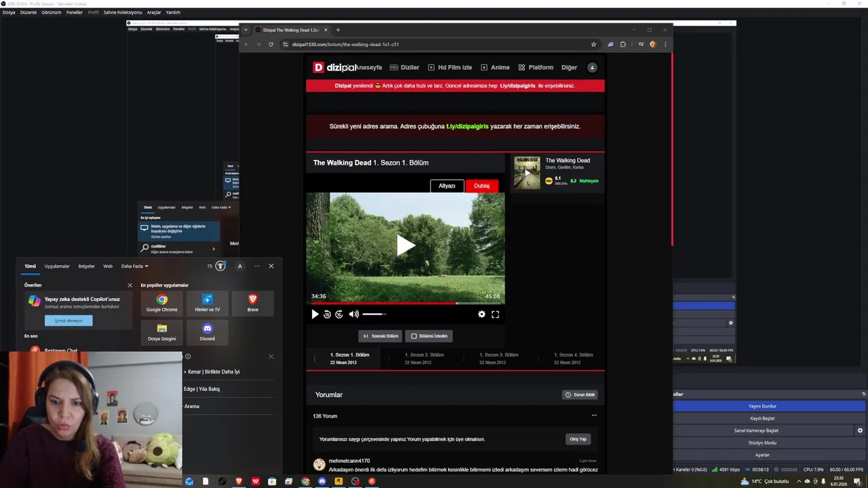Open search panel three-dot options
868x488 pixels.
pyautogui.click(x=256, y=266)
